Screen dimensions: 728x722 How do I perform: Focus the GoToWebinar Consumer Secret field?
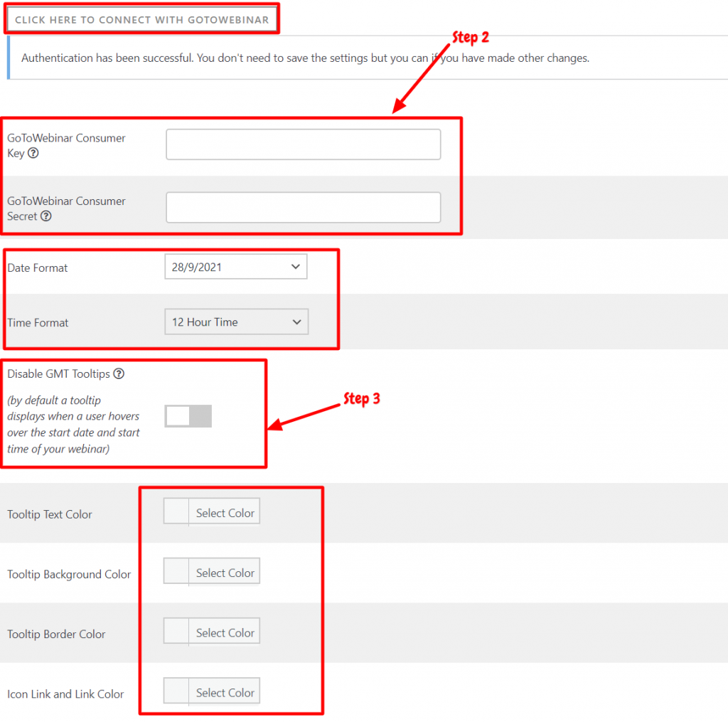[303, 207]
